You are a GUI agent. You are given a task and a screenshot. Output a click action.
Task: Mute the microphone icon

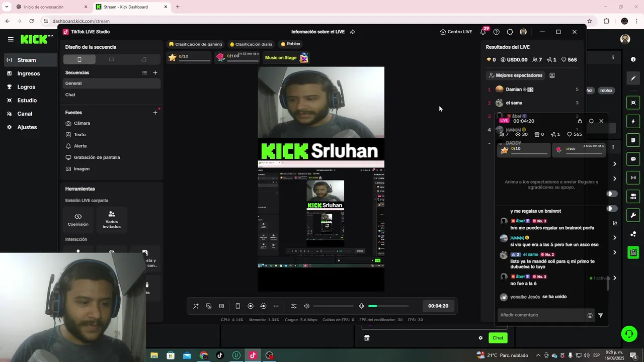(x=361, y=306)
